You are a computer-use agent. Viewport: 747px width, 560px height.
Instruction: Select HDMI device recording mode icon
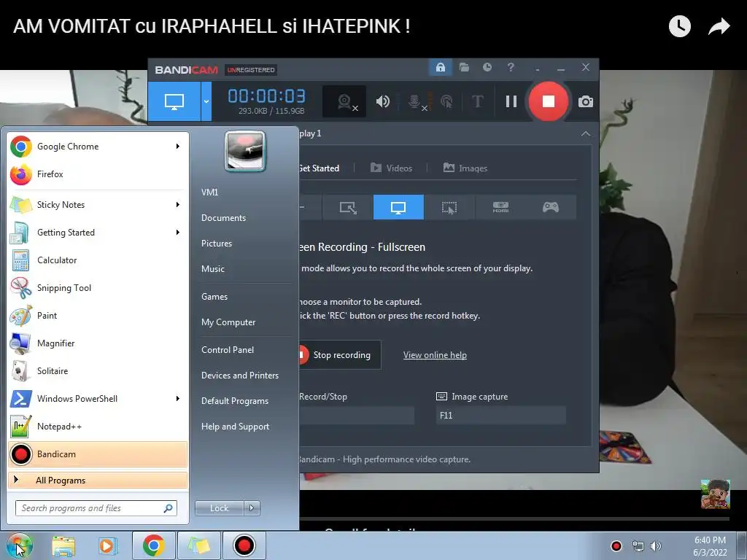coord(500,207)
